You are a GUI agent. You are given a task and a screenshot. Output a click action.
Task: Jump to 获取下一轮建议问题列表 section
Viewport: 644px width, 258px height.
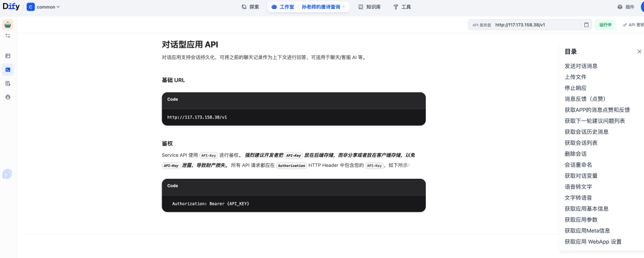[x=595, y=121]
